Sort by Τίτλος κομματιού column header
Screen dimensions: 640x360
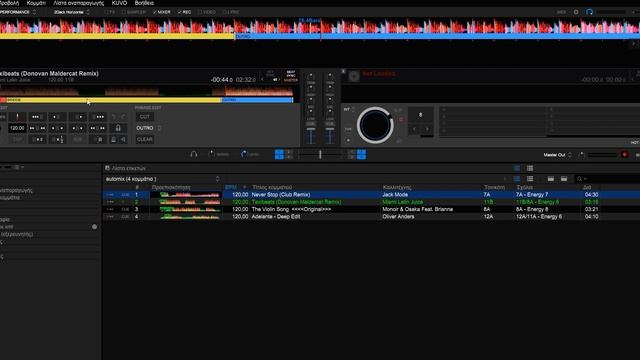tap(272, 187)
